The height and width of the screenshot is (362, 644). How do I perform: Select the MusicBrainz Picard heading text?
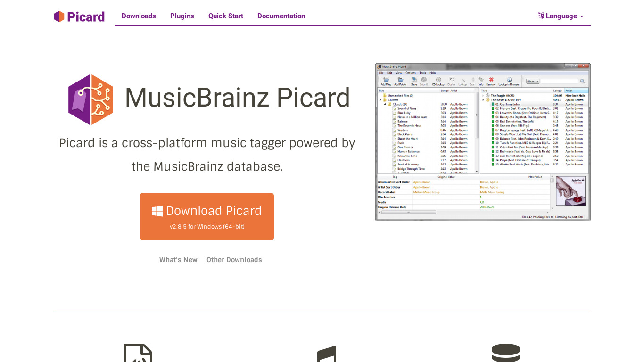(237, 98)
